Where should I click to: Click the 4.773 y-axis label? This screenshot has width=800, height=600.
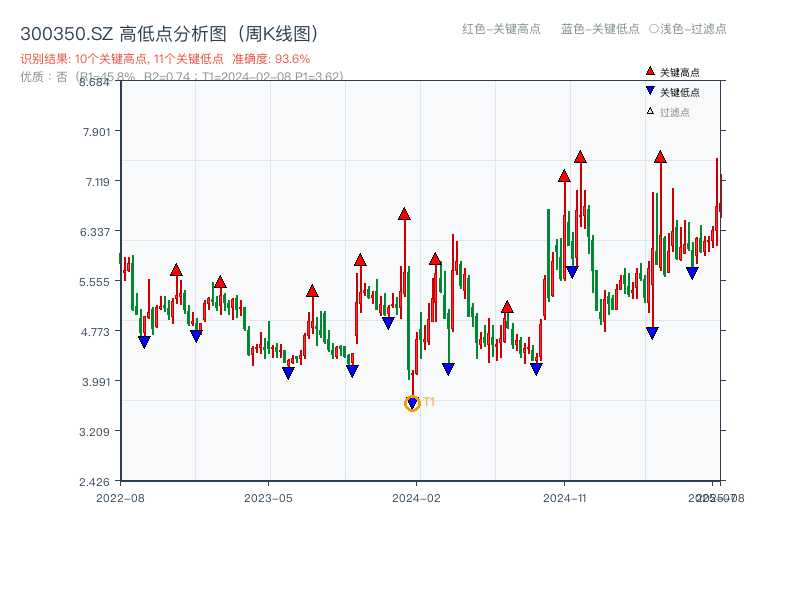(x=95, y=332)
